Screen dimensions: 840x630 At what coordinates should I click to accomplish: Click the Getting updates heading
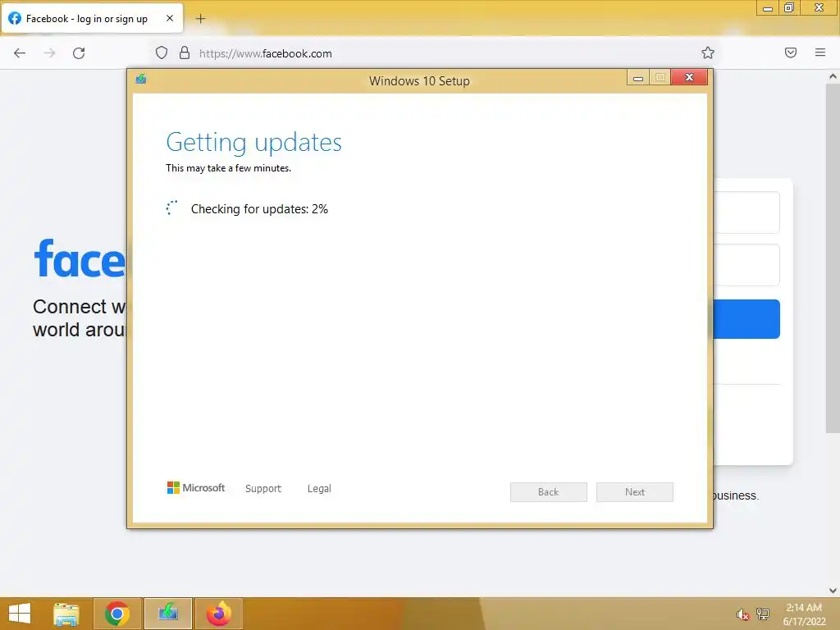coord(253,143)
